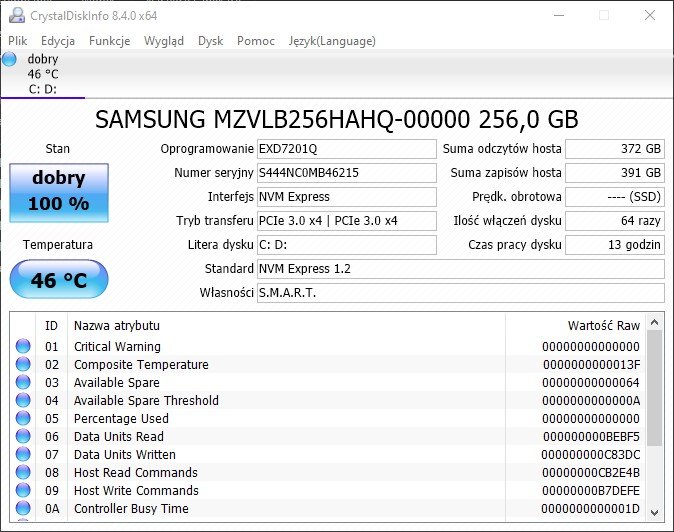Viewport: 674px width, 532px height.
Task: Click the Interfejs field NVM Express
Action: point(347,197)
